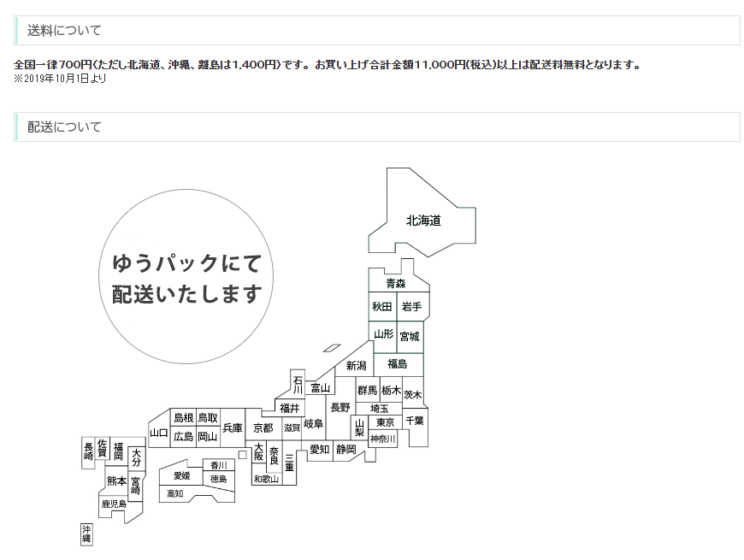
Task: Click the 配送について section heading
Action: pos(64,127)
